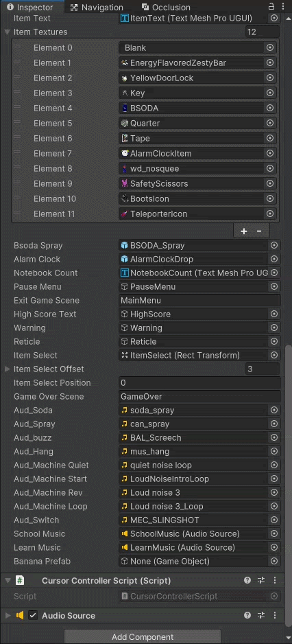The image size is (292, 644).
Task: Add element to Item Textures list
Action: coord(244,231)
